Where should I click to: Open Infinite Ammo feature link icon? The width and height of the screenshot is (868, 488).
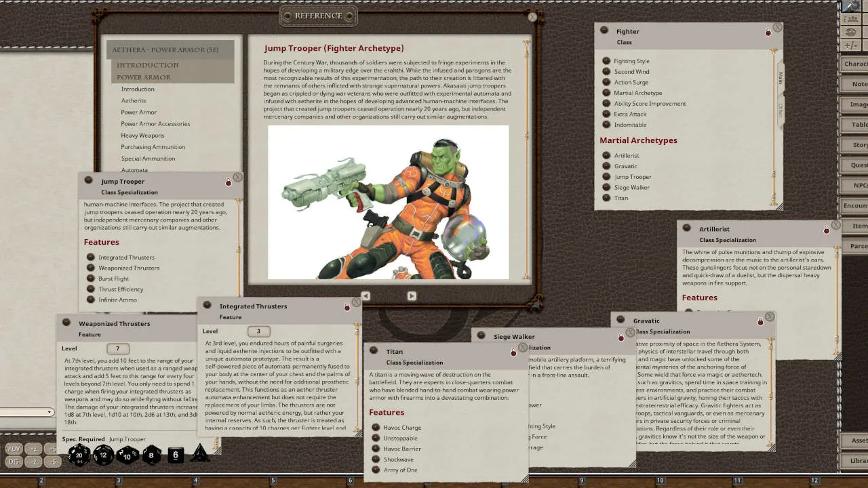pos(90,300)
